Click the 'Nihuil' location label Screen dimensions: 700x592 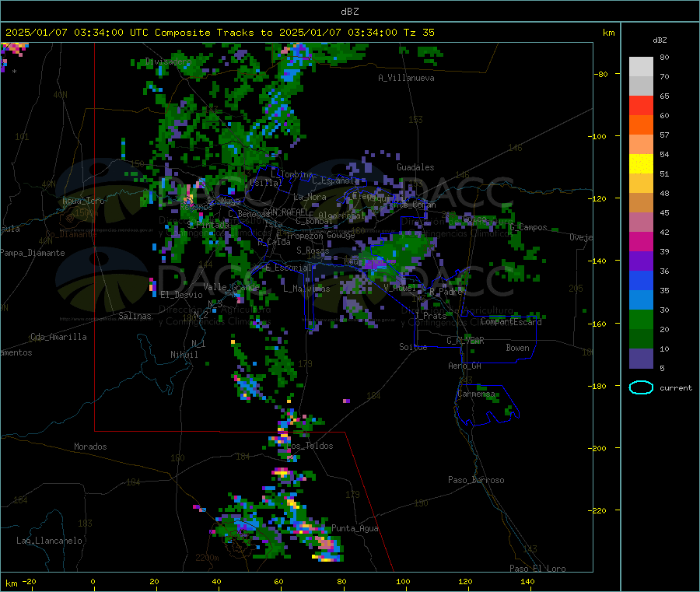184,355
